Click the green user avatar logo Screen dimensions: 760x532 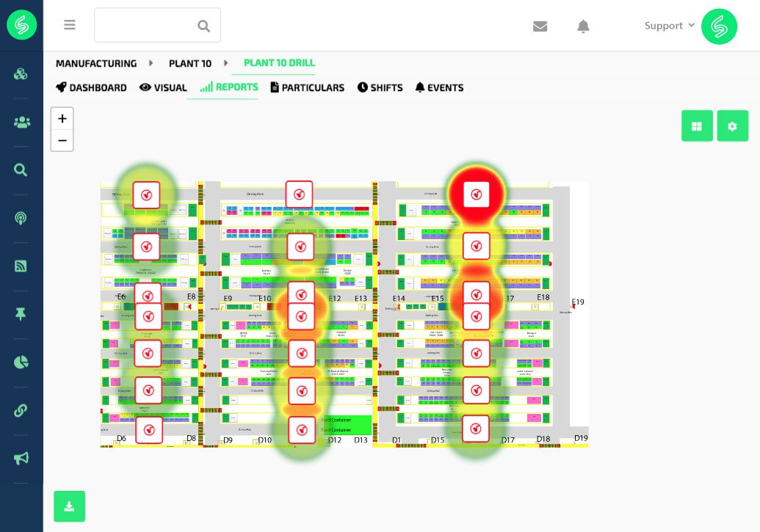point(719,26)
